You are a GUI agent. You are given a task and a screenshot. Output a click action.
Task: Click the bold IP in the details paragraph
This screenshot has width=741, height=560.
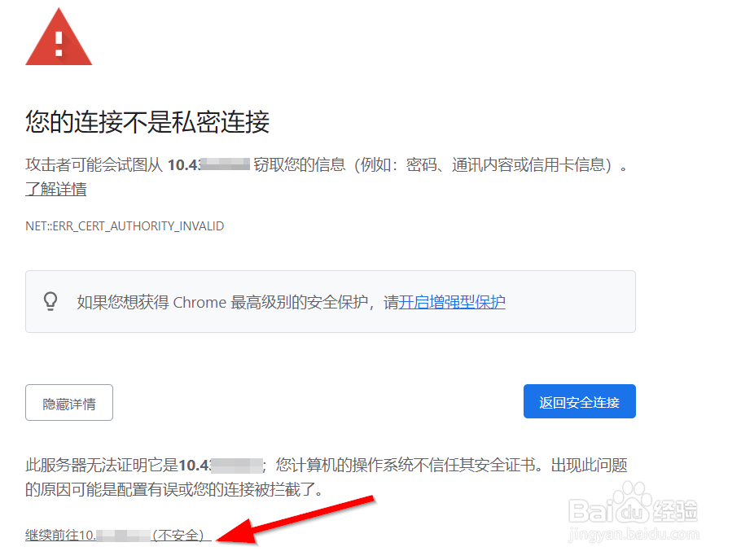point(220,466)
